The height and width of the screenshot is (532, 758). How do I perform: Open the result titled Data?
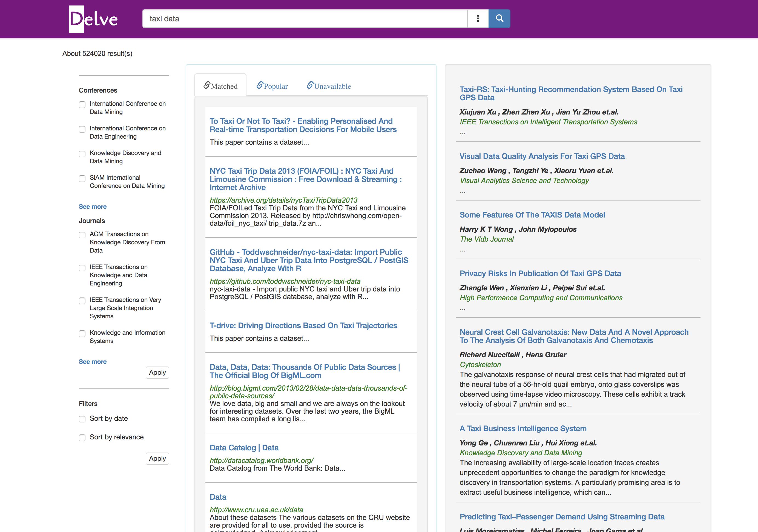pos(218,497)
